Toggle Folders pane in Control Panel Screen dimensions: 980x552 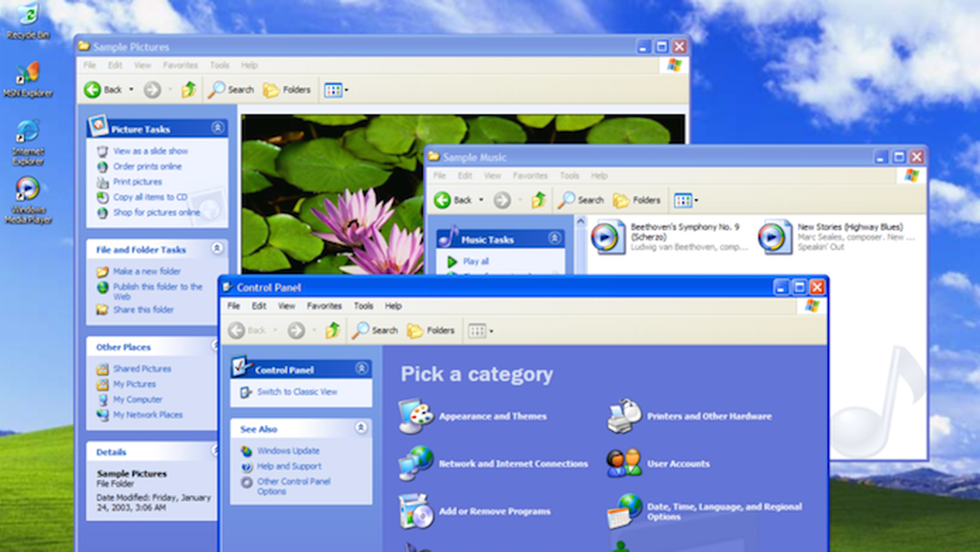tap(431, 330)
